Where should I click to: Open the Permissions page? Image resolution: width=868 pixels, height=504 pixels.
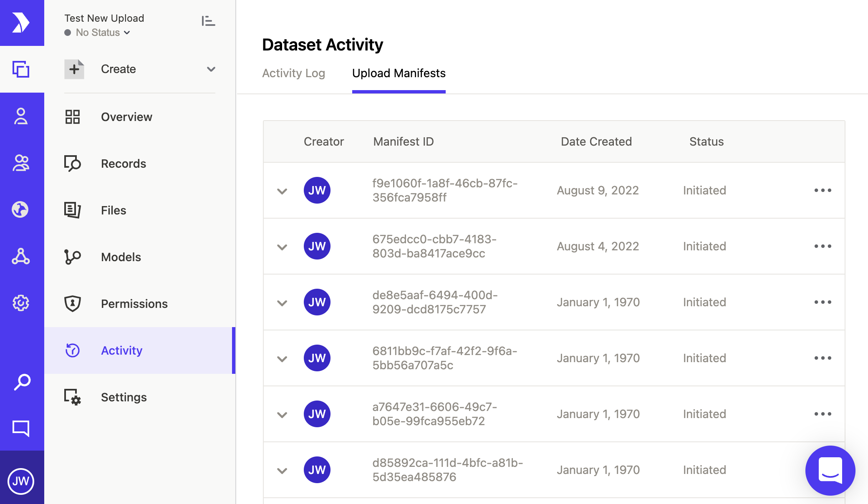click(134, 304)
